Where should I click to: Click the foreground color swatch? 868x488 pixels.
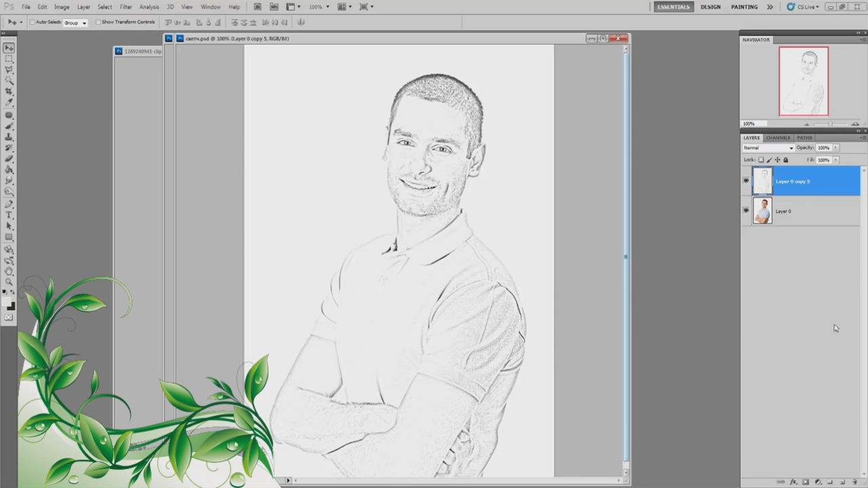coord(7,302)
